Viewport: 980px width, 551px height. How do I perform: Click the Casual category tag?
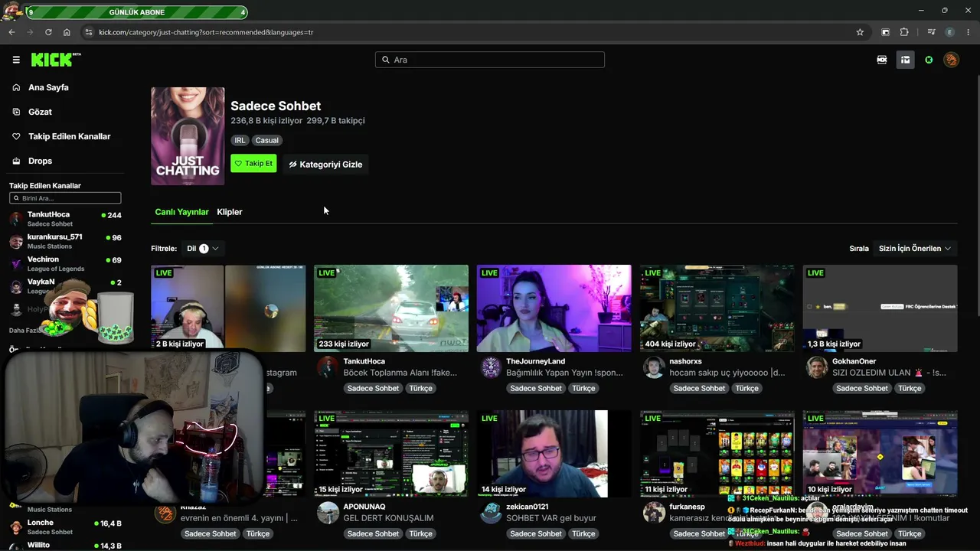point(267,140)
